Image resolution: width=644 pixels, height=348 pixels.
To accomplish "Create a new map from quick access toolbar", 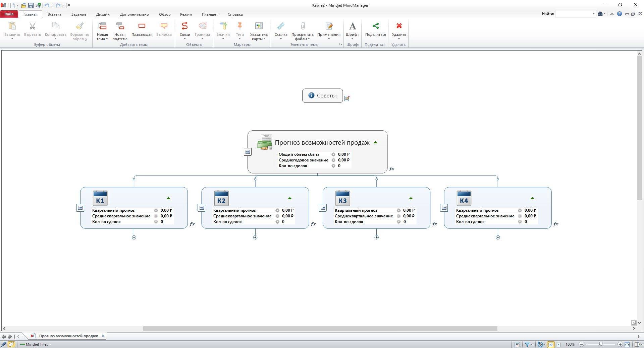I will 12,5.
